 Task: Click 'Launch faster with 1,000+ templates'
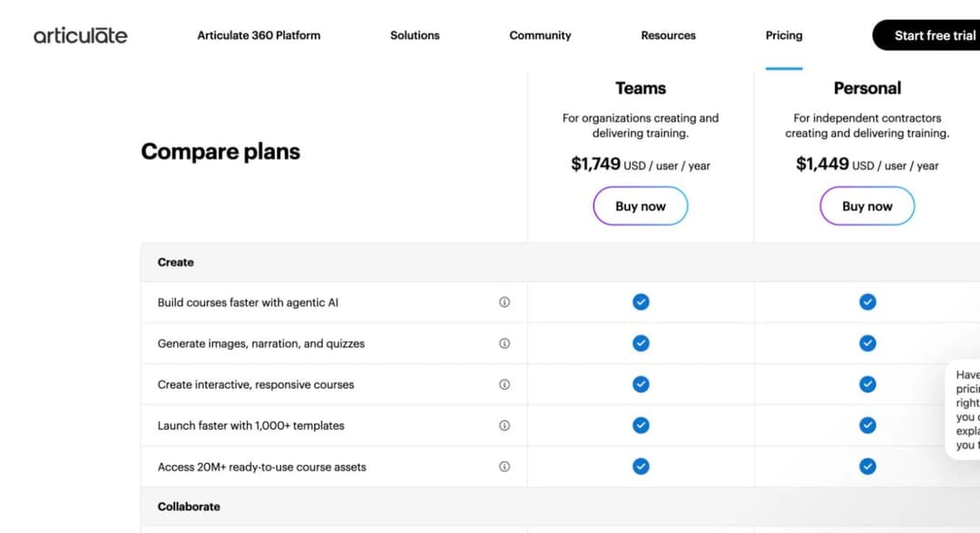pyautogui.click(x=250, y=425)
